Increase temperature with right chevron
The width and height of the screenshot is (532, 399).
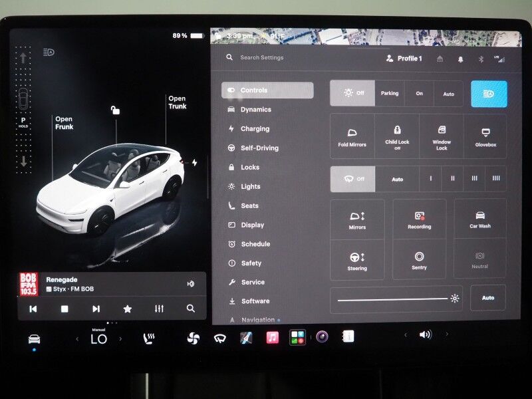click(120, 338)
